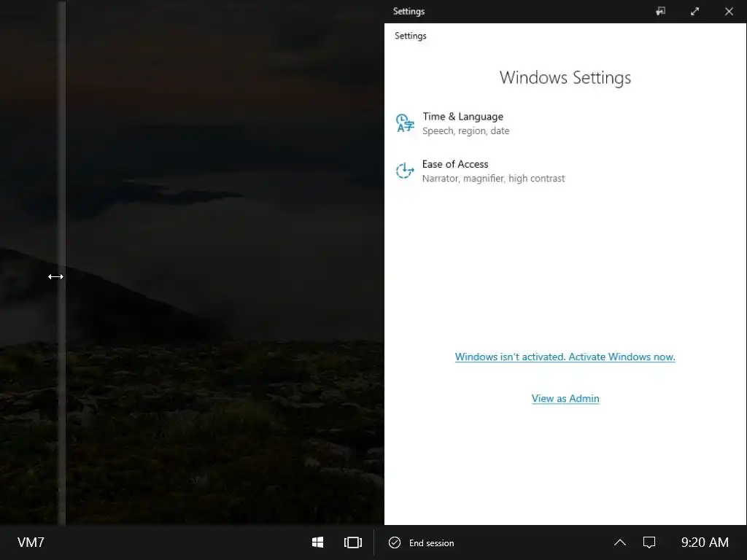Open Ease of Access category title

pos(455,164)
